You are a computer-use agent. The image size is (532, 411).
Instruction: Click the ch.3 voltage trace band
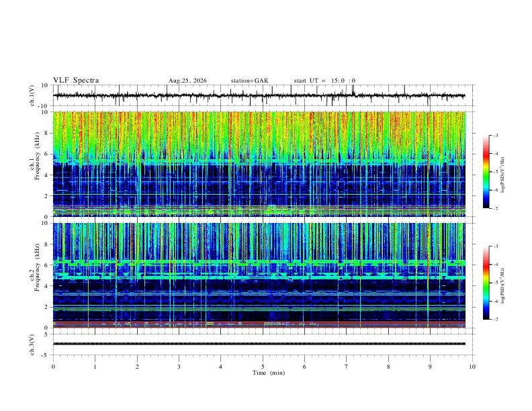point(259,344)
